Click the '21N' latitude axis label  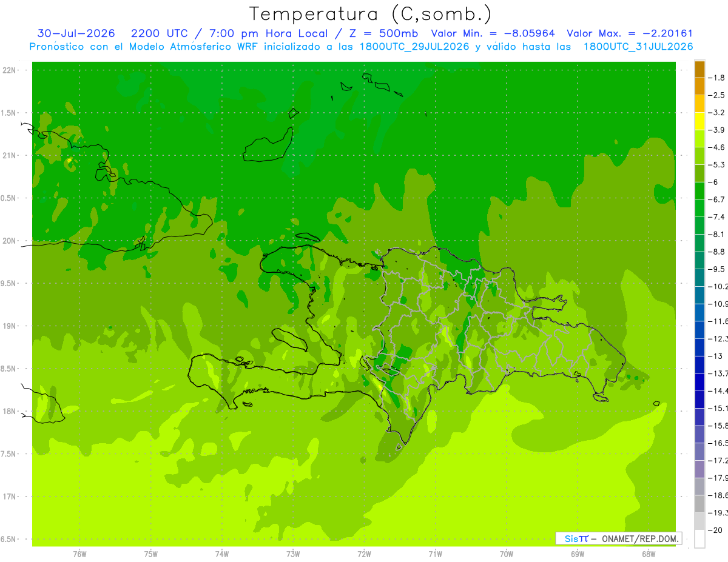click(10, 155)
